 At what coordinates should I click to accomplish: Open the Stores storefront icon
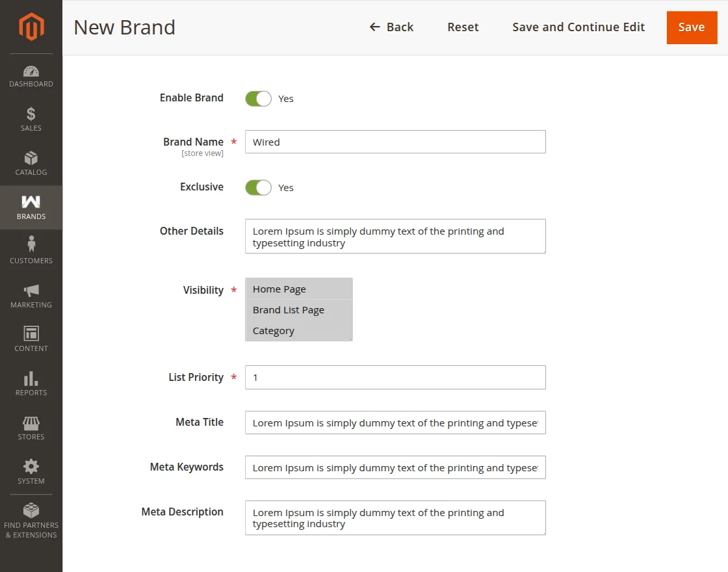(31, 423)
